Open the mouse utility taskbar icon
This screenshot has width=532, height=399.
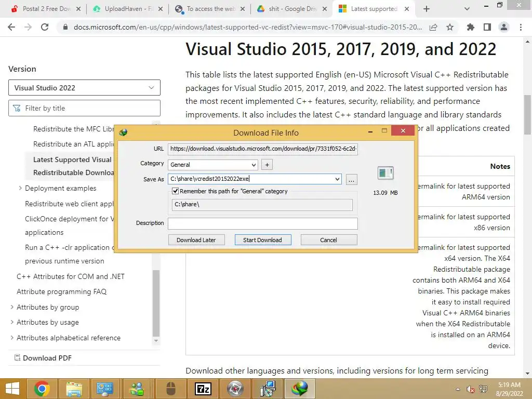(170, 389)
